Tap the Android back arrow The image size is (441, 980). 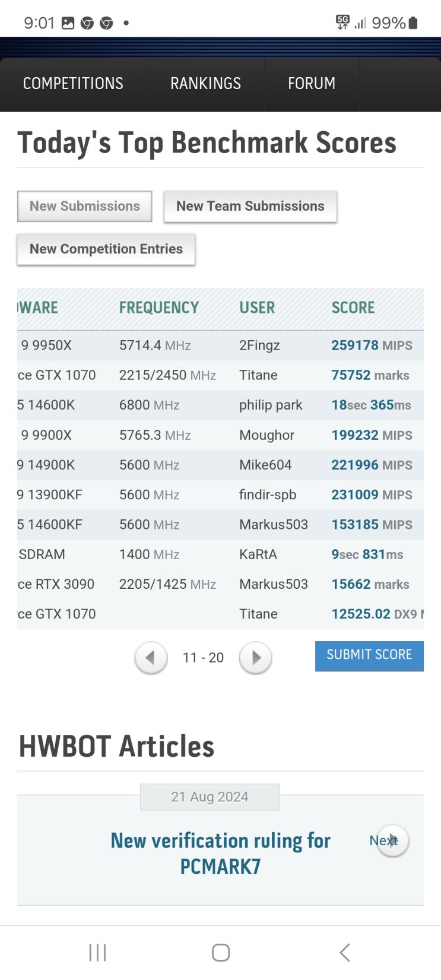tap(345, 953)
